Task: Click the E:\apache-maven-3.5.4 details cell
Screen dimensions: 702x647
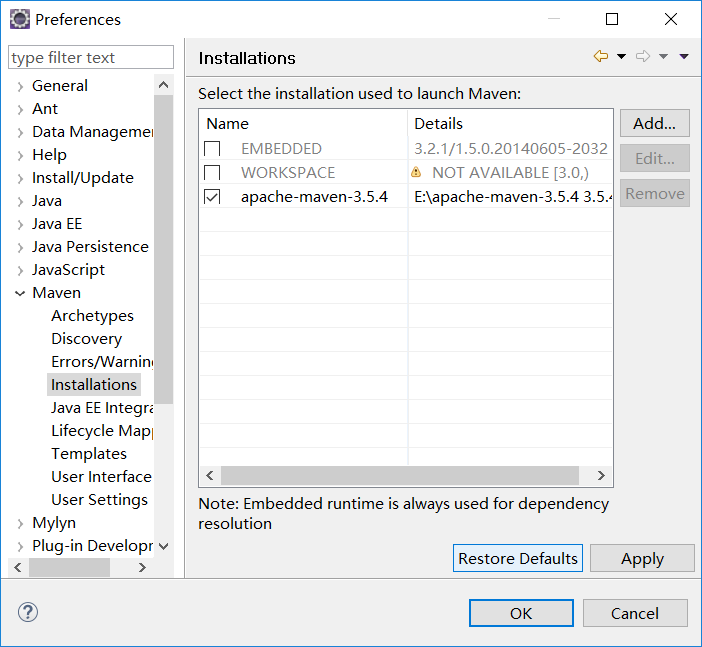Action: (510, 197)
